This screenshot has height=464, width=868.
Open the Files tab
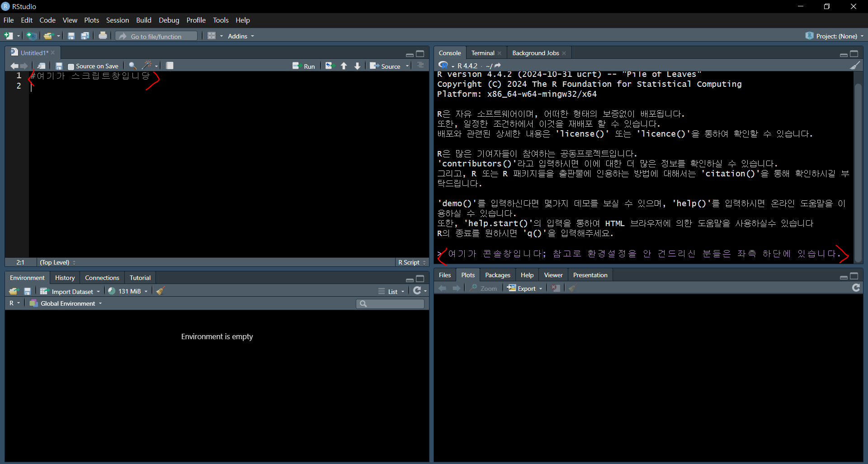click(x=445, y=275)
